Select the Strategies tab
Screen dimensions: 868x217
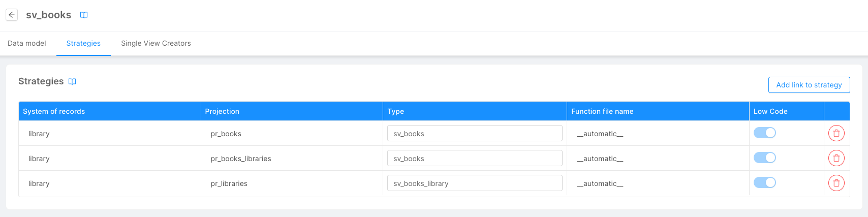point(83,43)
